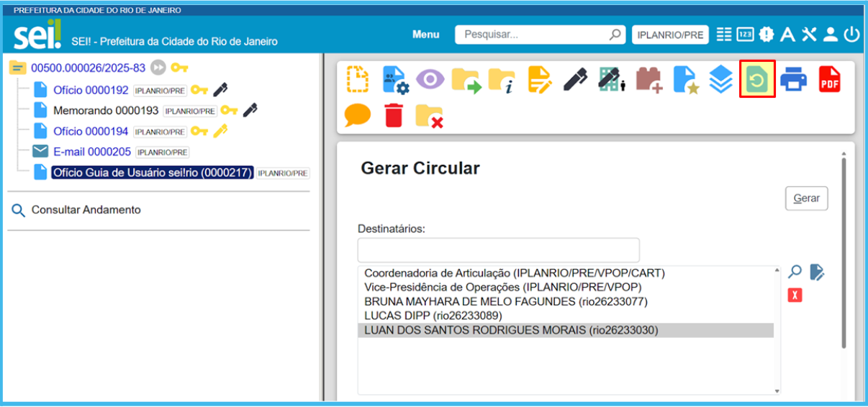This screenshot has width=868, height=407.
Task: Click the Destinatários text input field
Action: [x=498, y=250]
